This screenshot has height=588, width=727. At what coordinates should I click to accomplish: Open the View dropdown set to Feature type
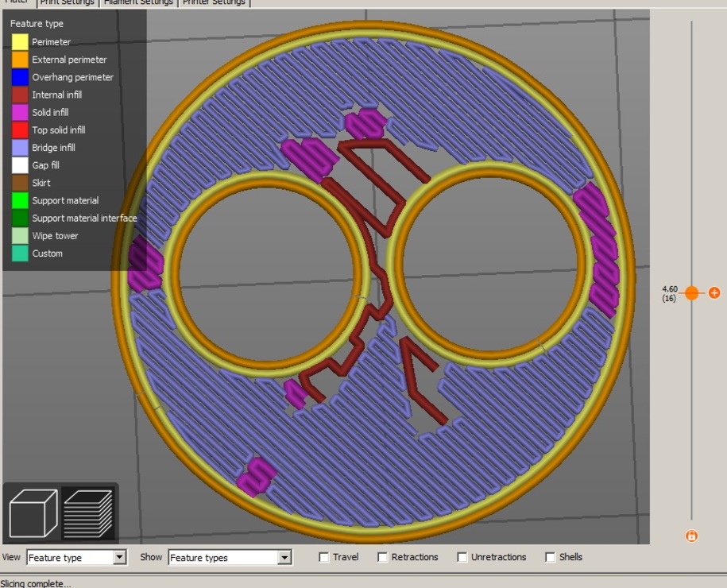point(76,558)
